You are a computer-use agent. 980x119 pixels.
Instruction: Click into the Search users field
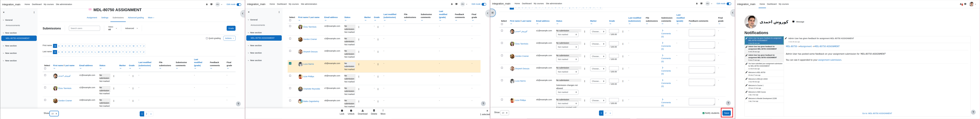click(x=84, y=28)
